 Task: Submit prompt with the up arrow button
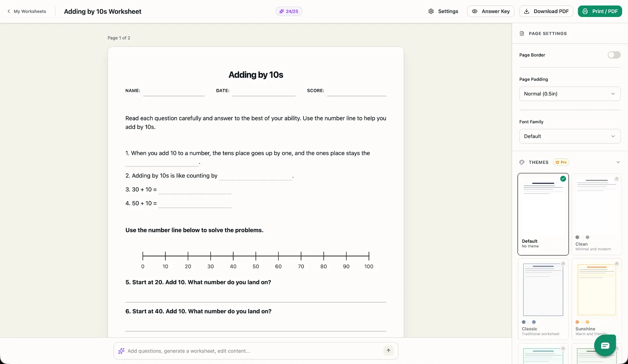(389, 351)
